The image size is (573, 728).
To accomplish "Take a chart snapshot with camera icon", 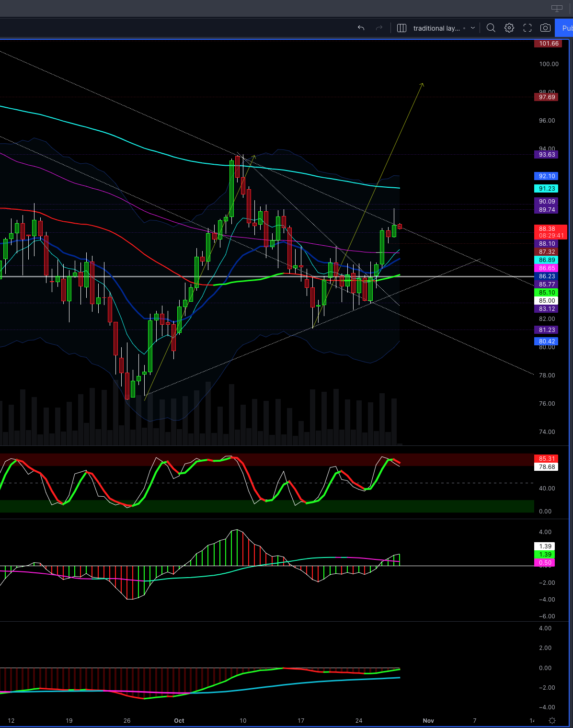I will tap(545, 28).
